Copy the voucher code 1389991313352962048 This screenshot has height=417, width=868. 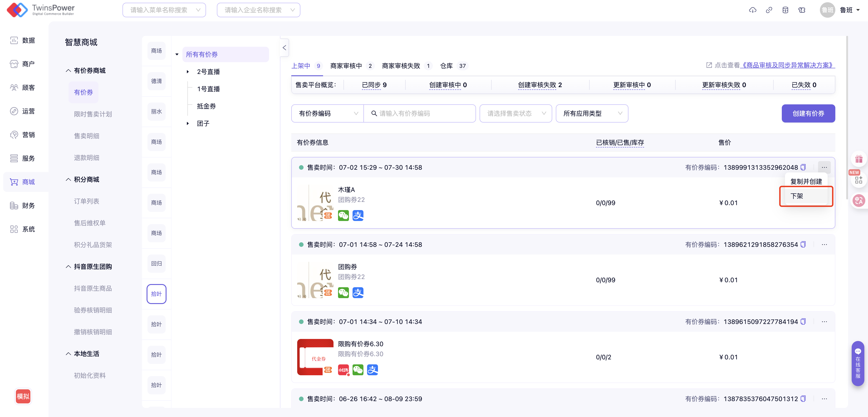click(x=803, y=167)
